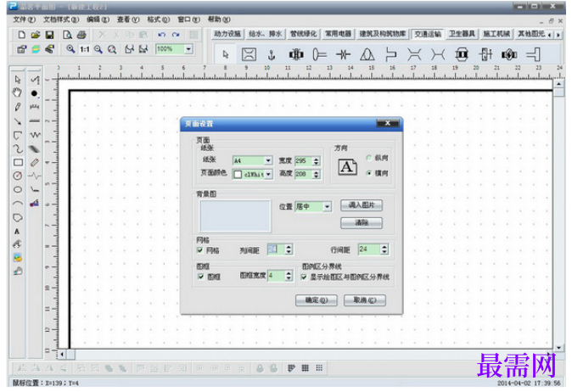Click the undo arrow icon
This screenshot has width=572, height=392.
coord(161,35)
